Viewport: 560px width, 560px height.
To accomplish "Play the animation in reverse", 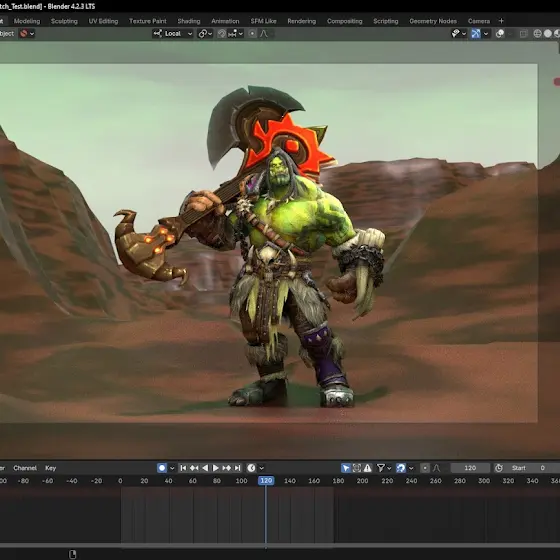I will (x=205, y=468).
